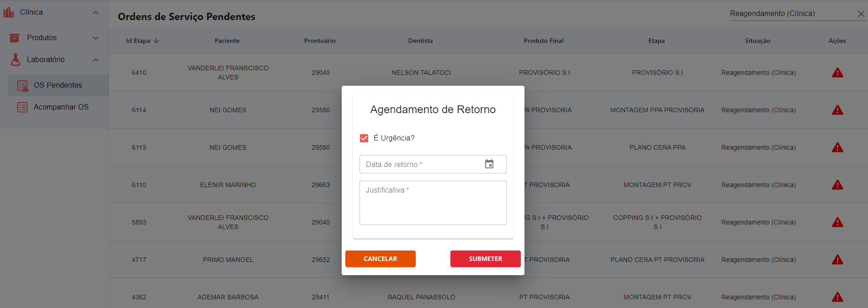The image size is (868, 308).
Task: Click the Cancelar button
Action: [380, 259]
